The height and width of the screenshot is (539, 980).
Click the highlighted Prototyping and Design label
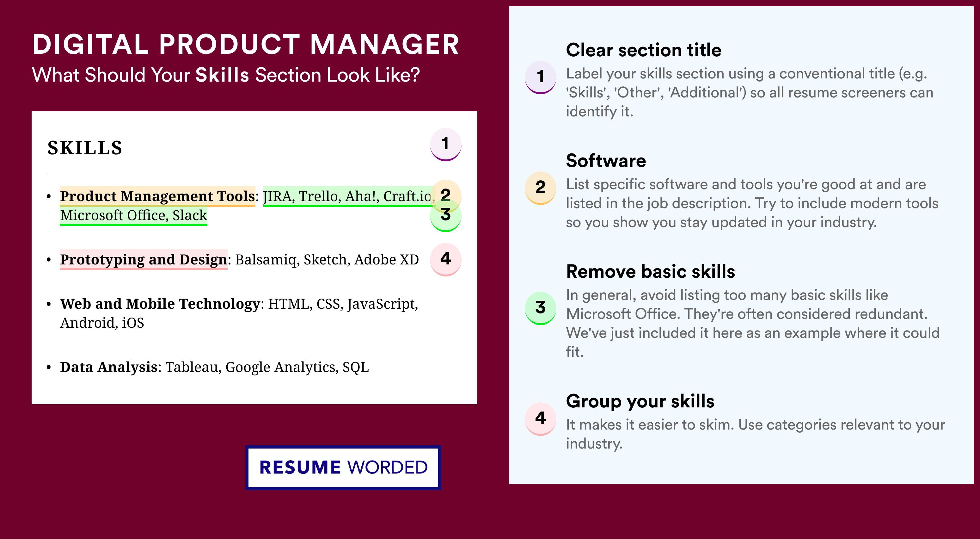pos(144,260)
